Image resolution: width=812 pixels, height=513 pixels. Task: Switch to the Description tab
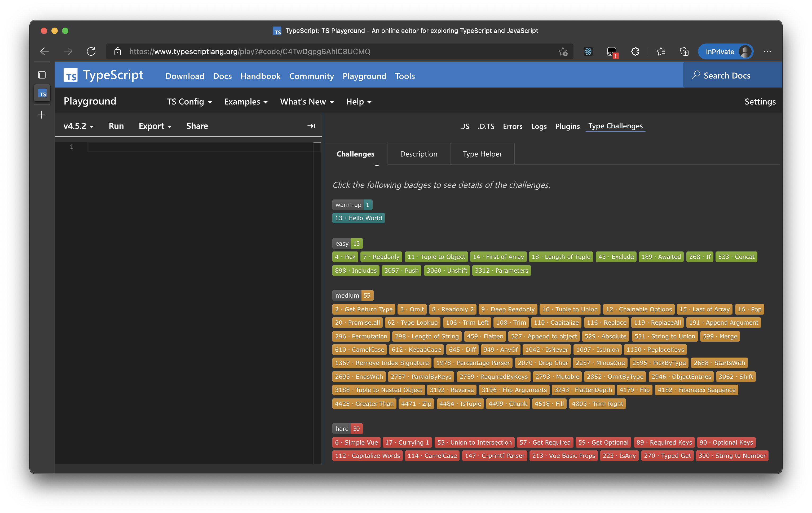click(418, 154)
